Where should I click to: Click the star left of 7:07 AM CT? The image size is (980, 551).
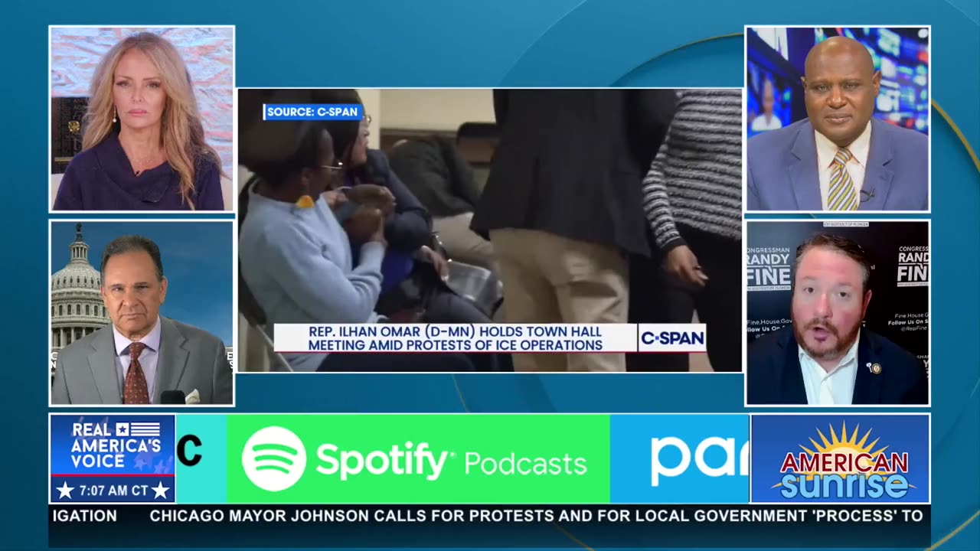(66, 490)
